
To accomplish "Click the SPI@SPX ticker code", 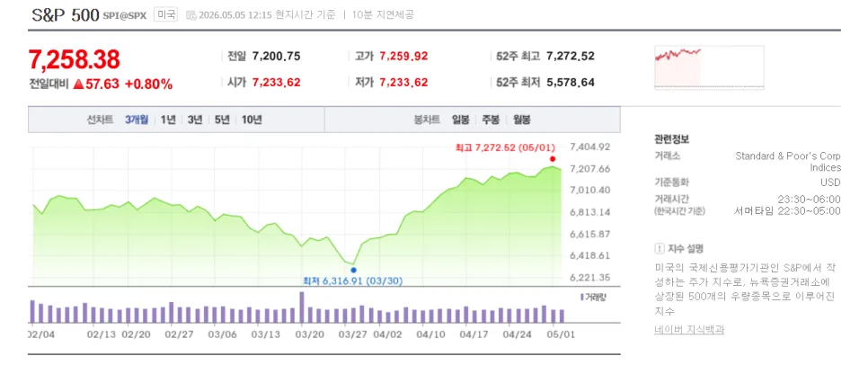I will (125, 16).
